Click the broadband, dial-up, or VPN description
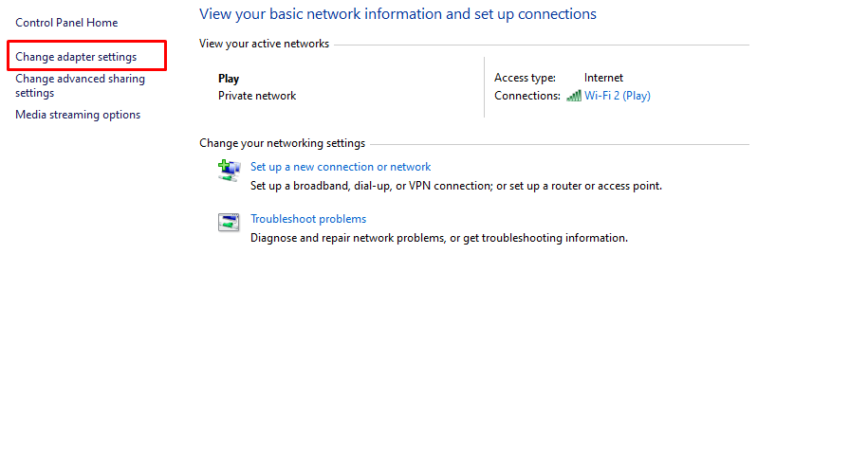The width and height of the screenshot is (868, 472). tap(456, 186)
